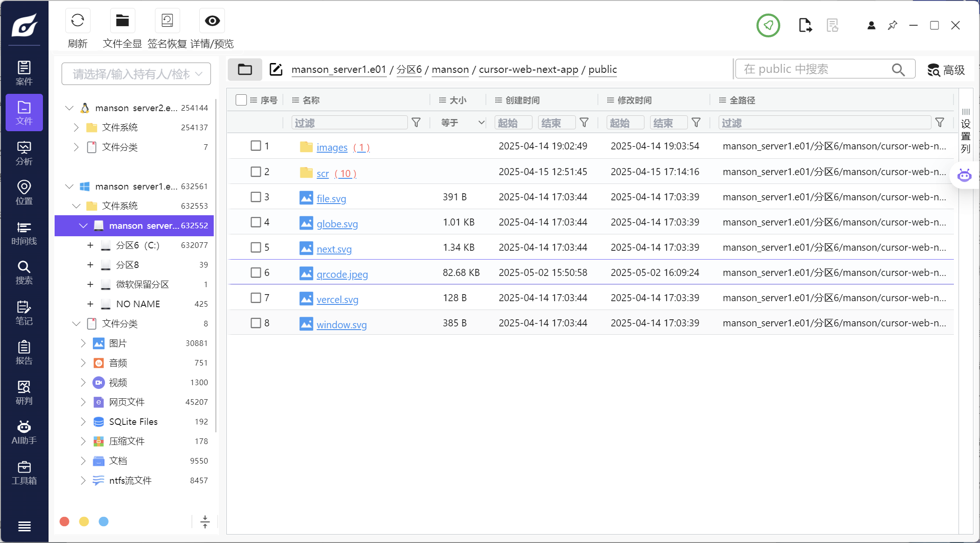Check the checkbox for images folder row
980x543 pixels.
click(256, 146)
